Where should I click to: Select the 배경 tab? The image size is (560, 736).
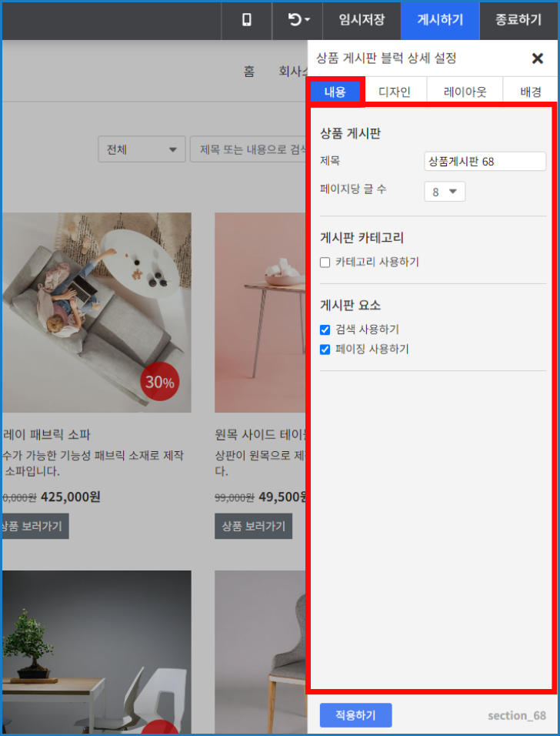pyautogui.click(x=530, y=92)
